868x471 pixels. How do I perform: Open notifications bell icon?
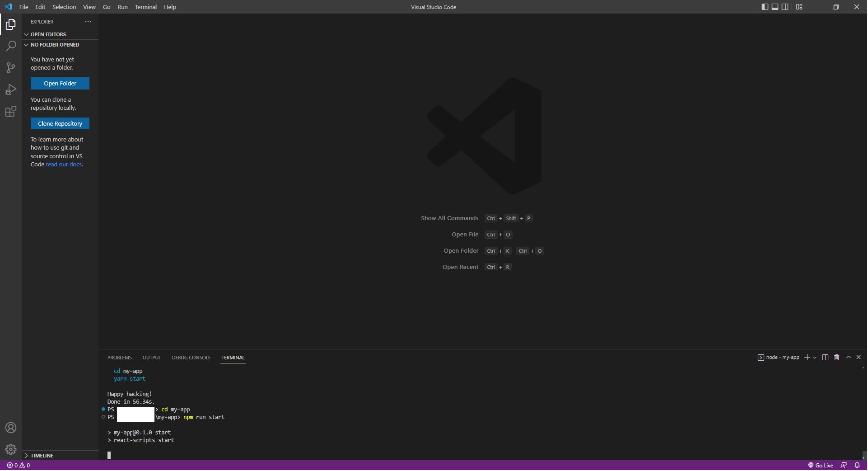(858, 466)
